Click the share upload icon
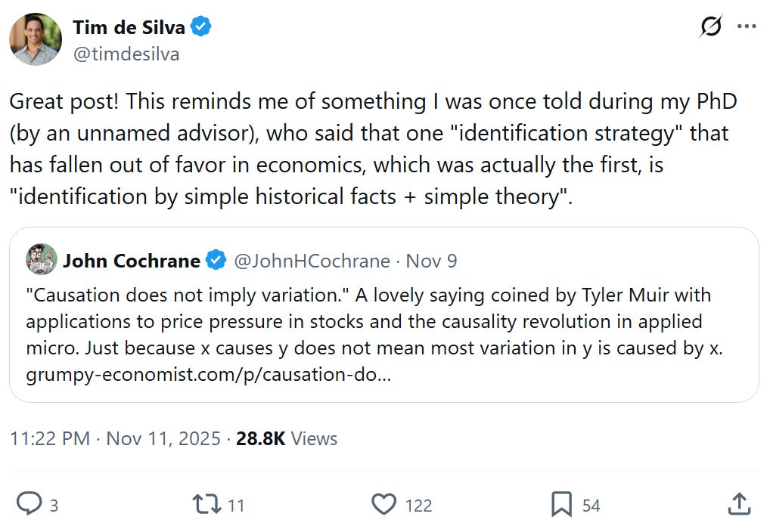The height and width of the screenshot is (532, 770). pos(738,504)
